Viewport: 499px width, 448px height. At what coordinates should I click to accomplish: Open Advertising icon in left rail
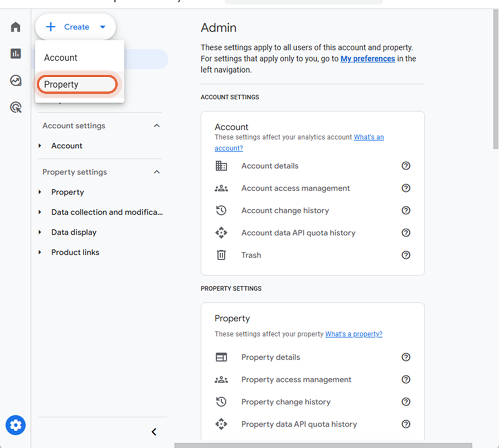click(x=16, y=108)
